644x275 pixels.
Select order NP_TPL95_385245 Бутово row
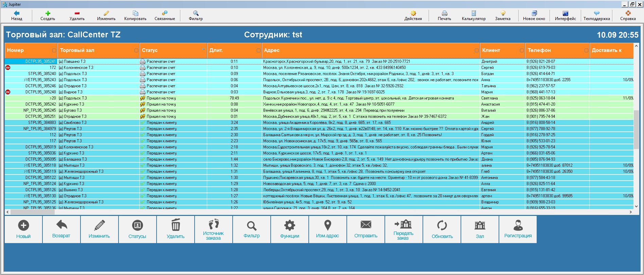tap(319, 110)
